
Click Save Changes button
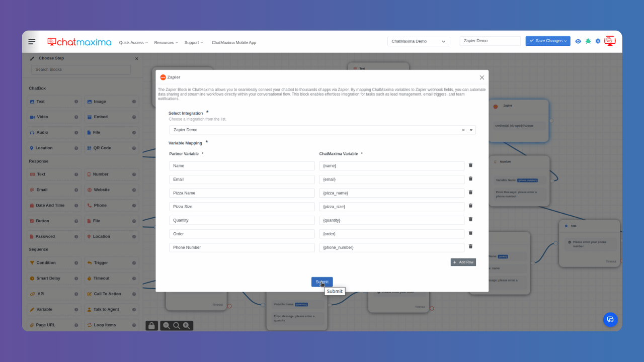[x=548, y=41]
